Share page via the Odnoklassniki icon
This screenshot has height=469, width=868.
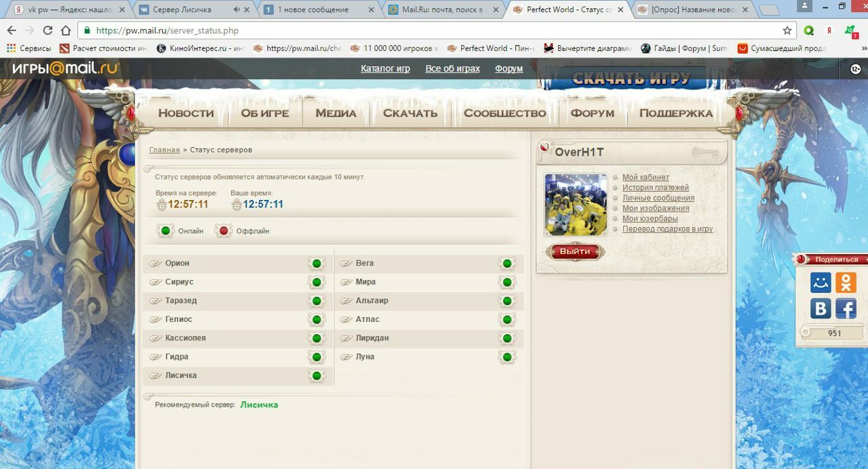846,282
